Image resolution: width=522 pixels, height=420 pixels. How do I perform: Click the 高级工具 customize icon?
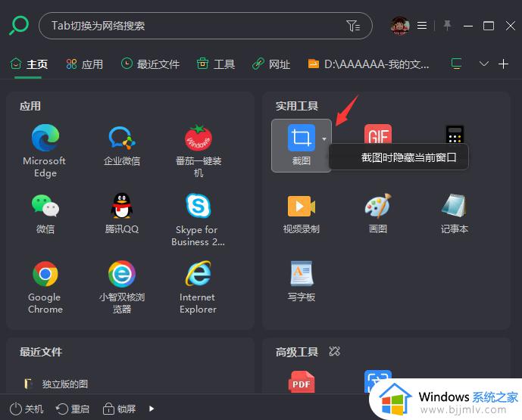(334, 351)
